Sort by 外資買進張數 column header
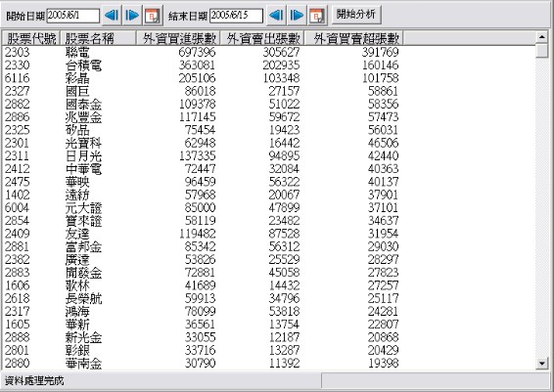Screen dimensions: 554x392 178,38
